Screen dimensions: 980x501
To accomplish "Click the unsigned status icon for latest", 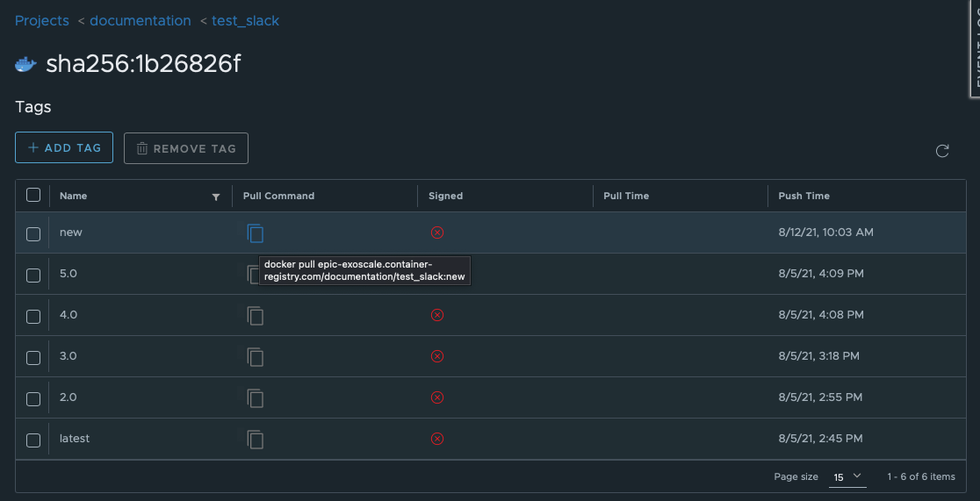I will click(x=437, y=439).
